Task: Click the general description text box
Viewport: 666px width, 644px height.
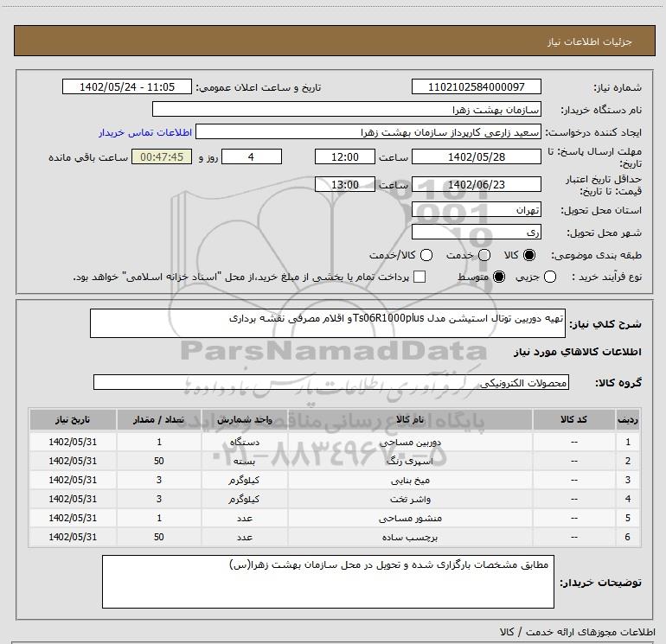Action: (x=328, y=323)
